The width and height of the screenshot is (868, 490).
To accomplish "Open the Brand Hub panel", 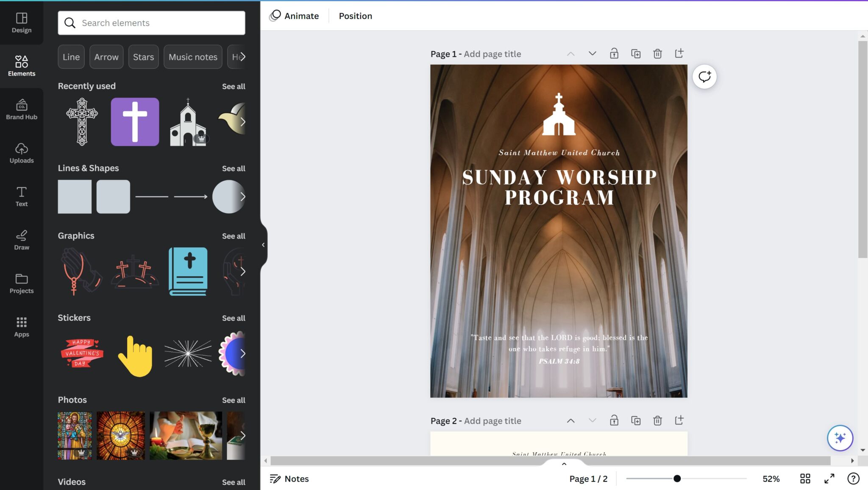I will (21, 109).
